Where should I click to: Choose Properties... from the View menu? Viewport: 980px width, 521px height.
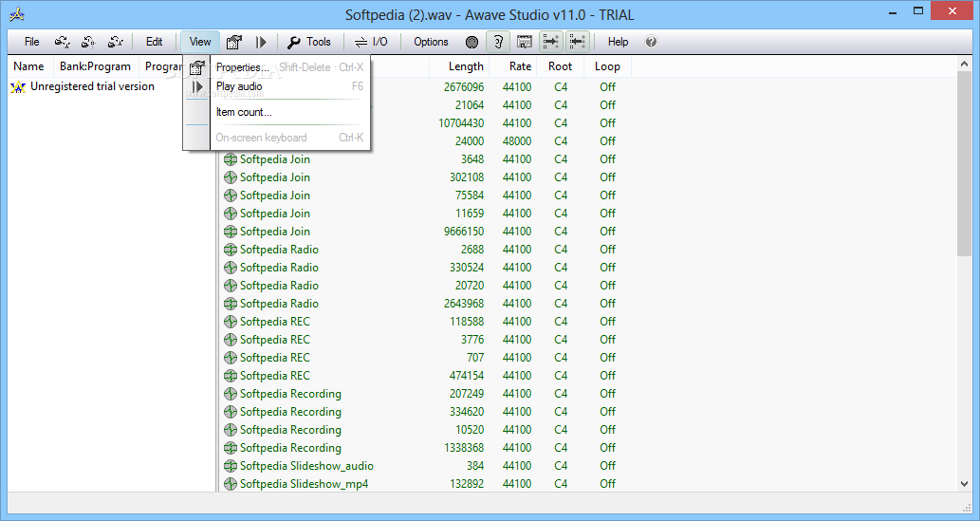point(290,67)
